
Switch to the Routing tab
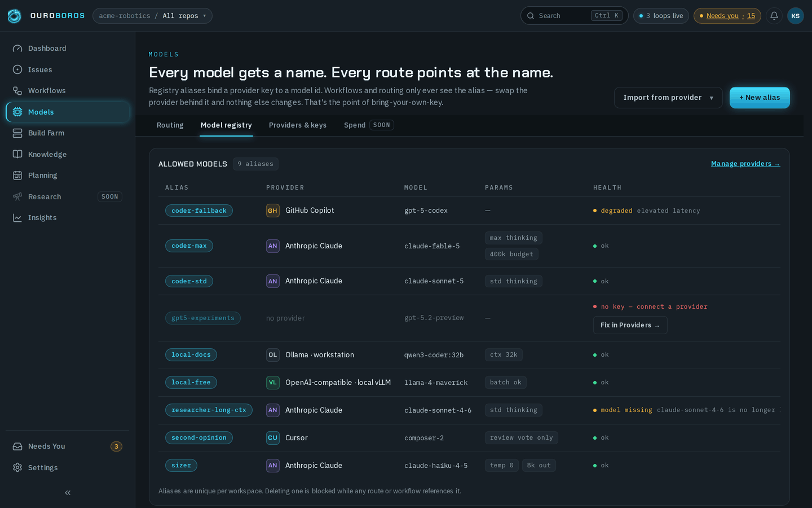click(x=170, y=125)
